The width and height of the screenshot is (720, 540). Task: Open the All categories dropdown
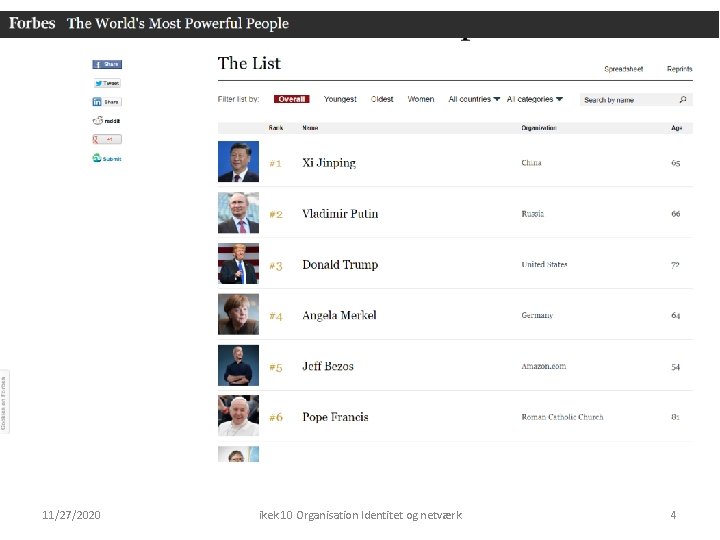(535, 99)
